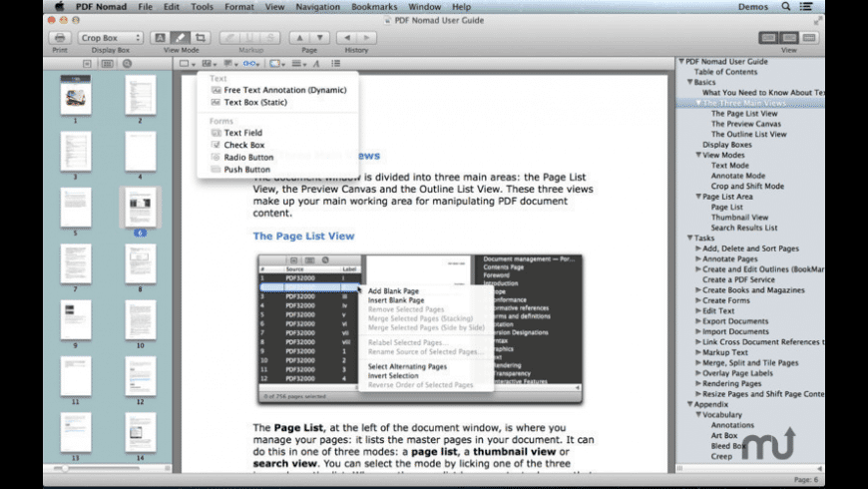The width and height of the screenshot is (868, 489).
Task: Open the text/forms annotation dropdown
Action: tap(210, 64)
